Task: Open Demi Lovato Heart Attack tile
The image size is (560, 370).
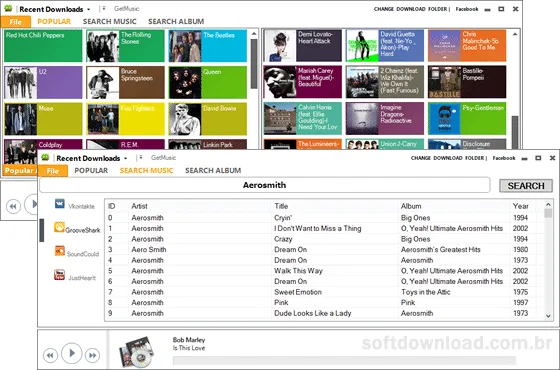Action: (302, 46)
